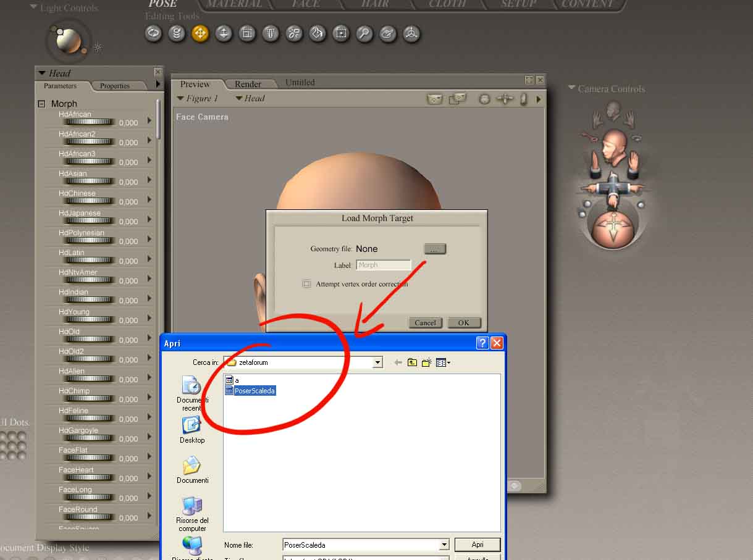Viewport: 753px width, 560px height.
Task: Switch to the FACE room tab
Action: pyautogui.click(x=306, y=4)
